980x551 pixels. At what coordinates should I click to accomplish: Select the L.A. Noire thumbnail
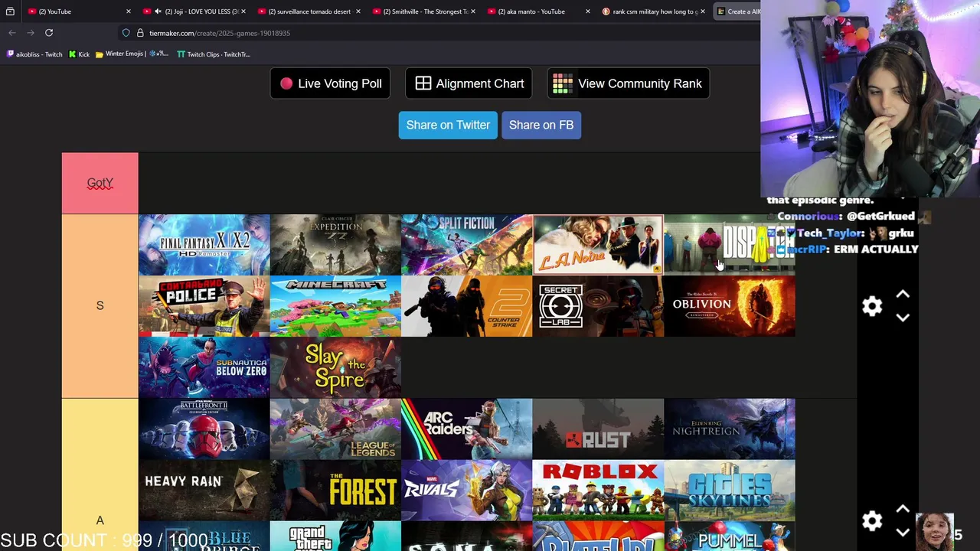(599, 245)
